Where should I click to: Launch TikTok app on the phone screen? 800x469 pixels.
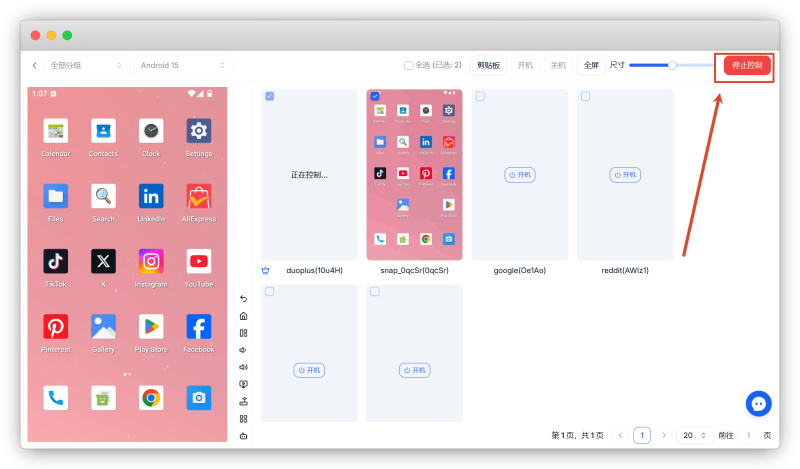tap(56, 268)
